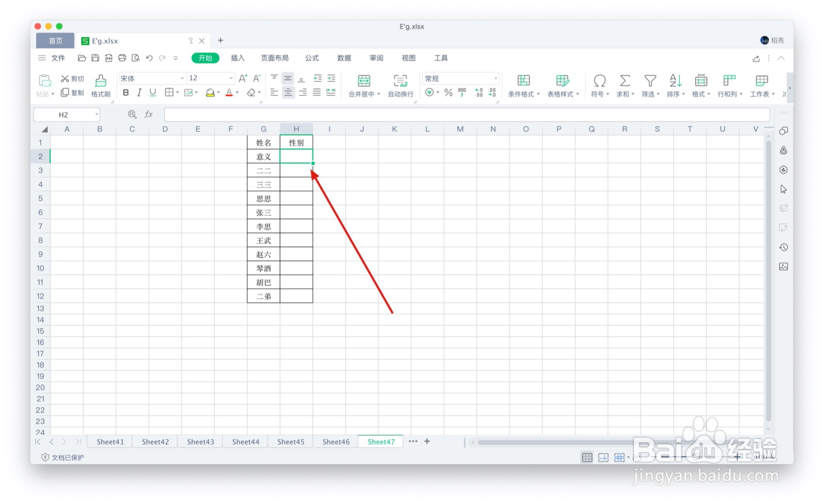Open the font name dropdown 宋体
824x504 pixels.
click(152, 78)
